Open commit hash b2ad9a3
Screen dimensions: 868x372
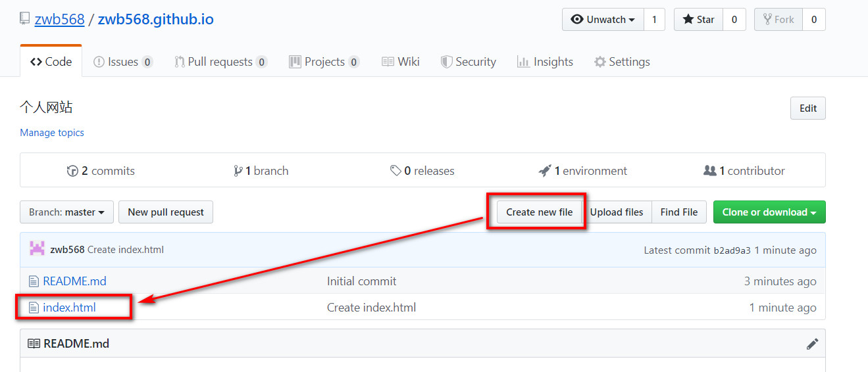coord(732,250)
